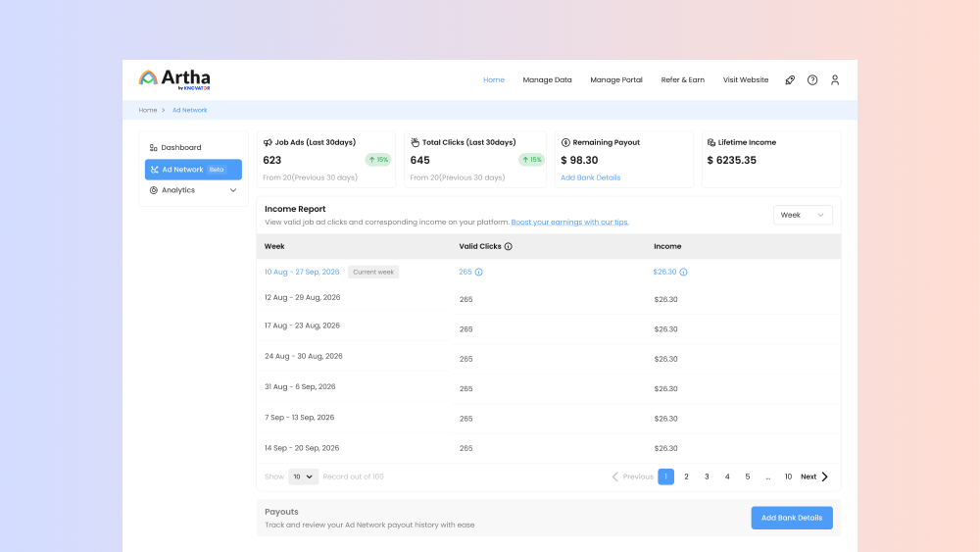
Task: Click info icon beside current week $26.30 income
Action: [x=683, y=272]
